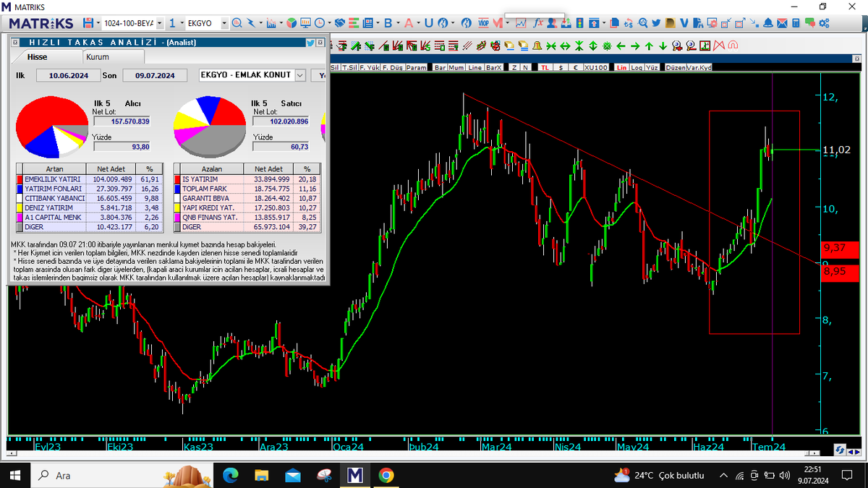Toggle Lin linear scale button

pos(621,67)
